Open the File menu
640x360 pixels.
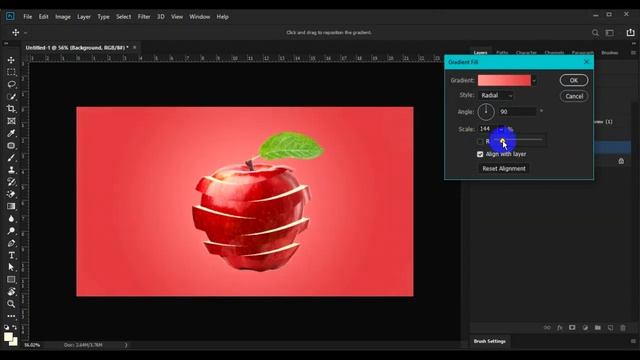pyautogui.click(x=27, y=17)
